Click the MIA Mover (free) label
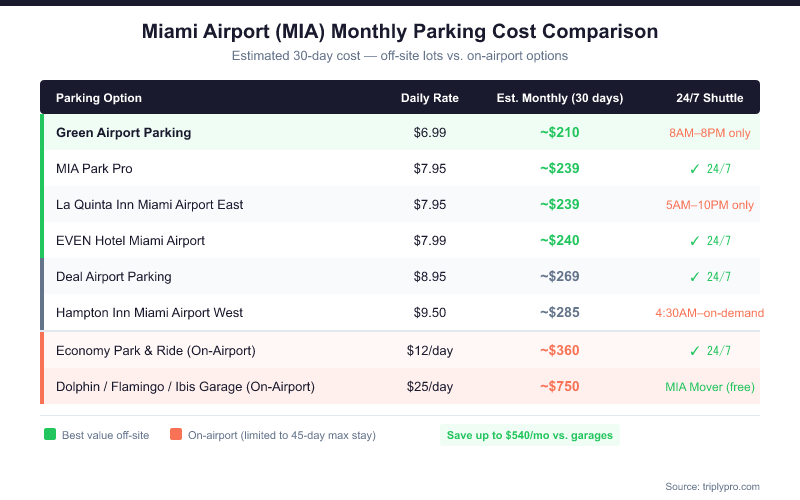The width and height of the screenshot is (800, 500). point(710,387)
